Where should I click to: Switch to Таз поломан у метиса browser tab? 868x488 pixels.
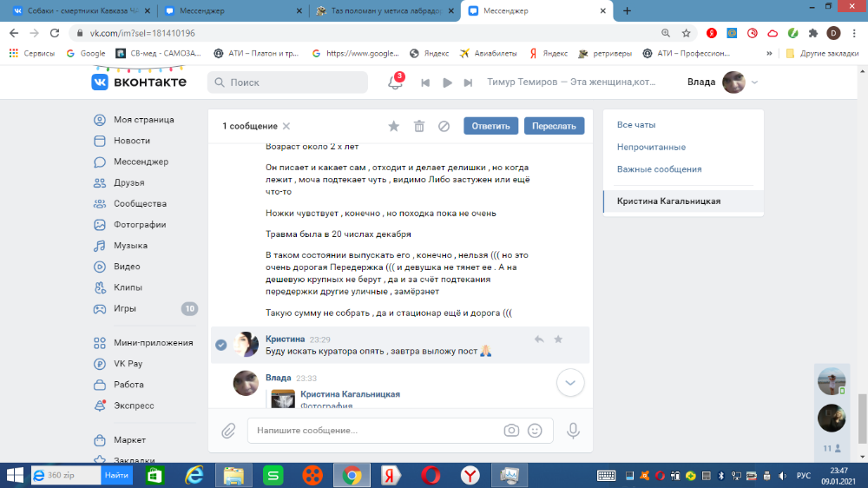[385, 11]
